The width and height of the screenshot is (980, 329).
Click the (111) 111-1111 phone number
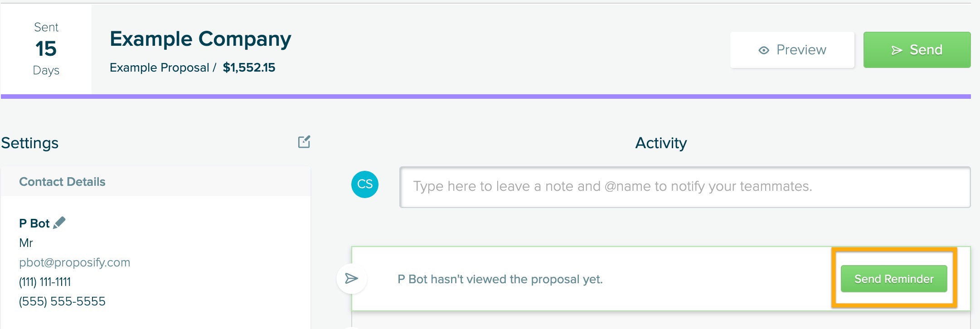pos(45,282)
